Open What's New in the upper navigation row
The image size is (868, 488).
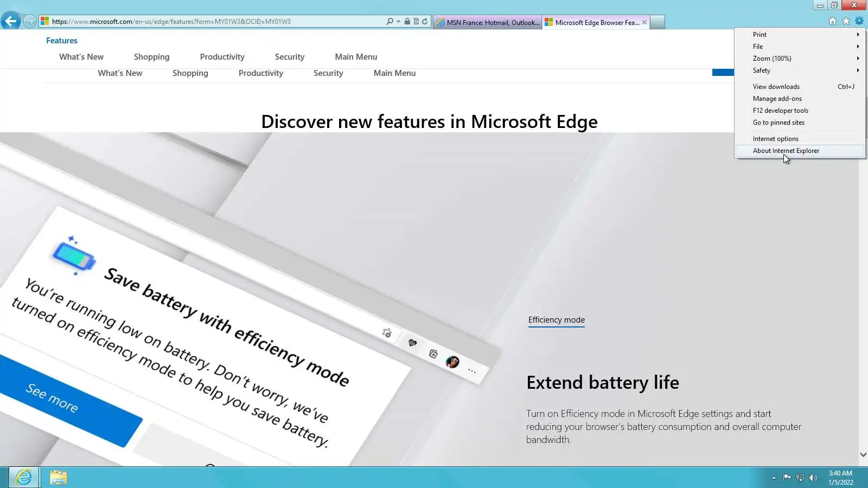coord(81,57)
